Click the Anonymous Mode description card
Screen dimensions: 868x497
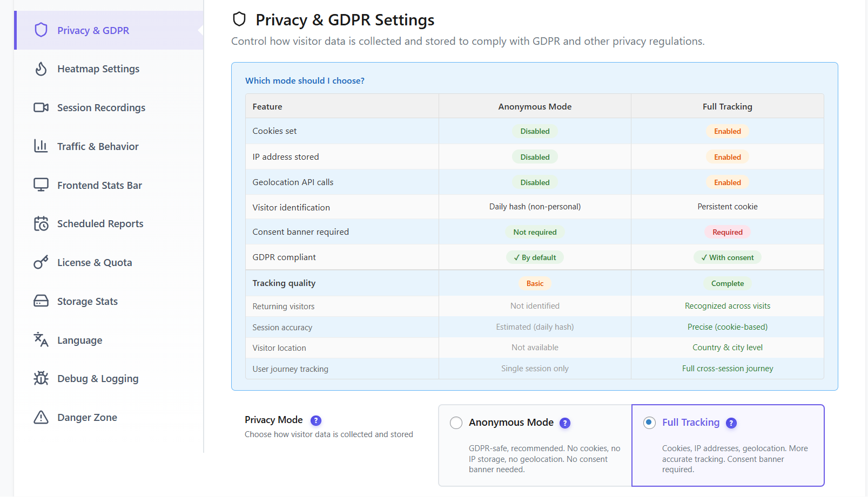(535, 446)
